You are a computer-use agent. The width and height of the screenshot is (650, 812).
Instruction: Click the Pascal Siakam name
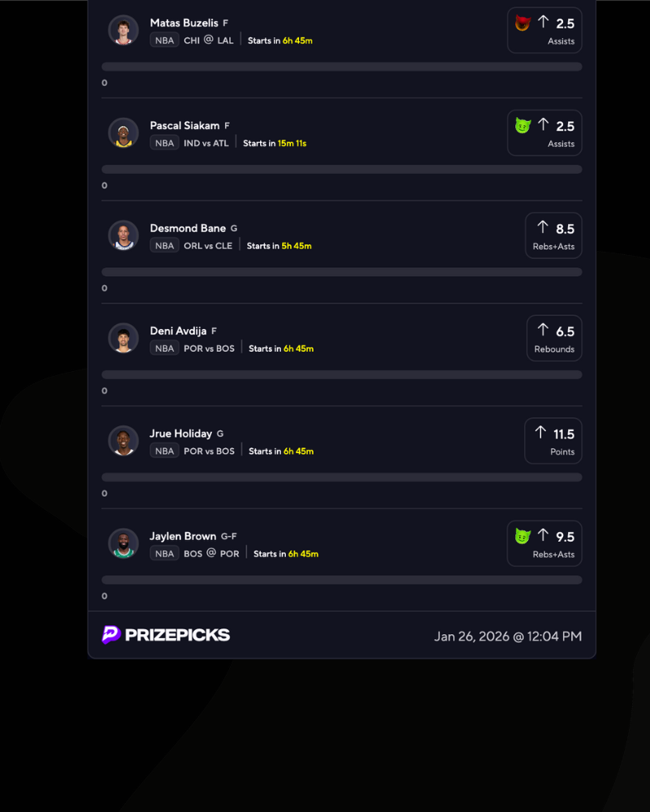184,125
